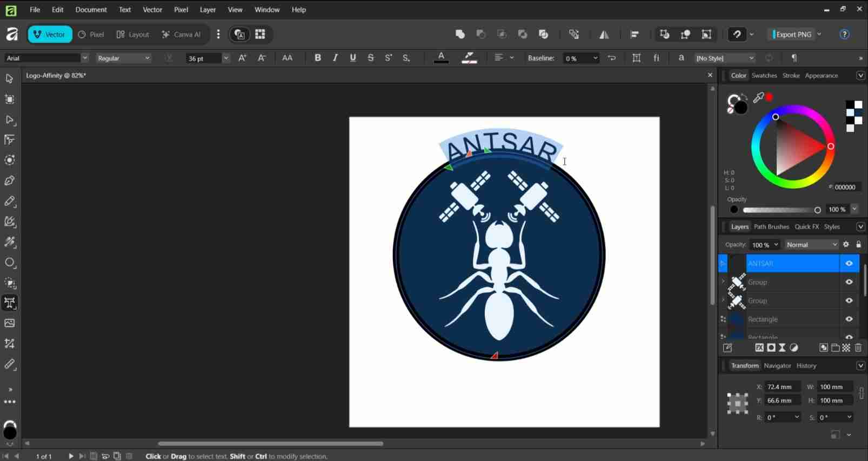This screenshot has width=868, height=461.
Task: Click the Vector studio button
Action: (50, 34)
